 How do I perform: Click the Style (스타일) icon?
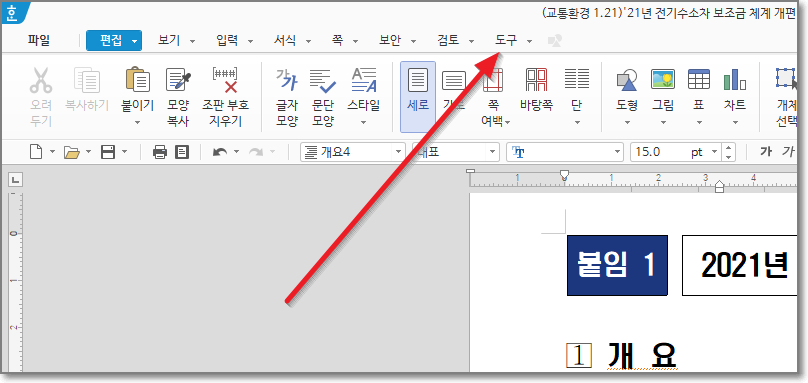364,80
